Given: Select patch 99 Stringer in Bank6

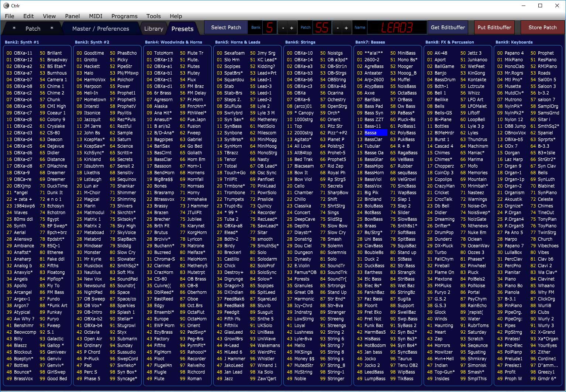Looking at the screenshot, I should 332,379.
